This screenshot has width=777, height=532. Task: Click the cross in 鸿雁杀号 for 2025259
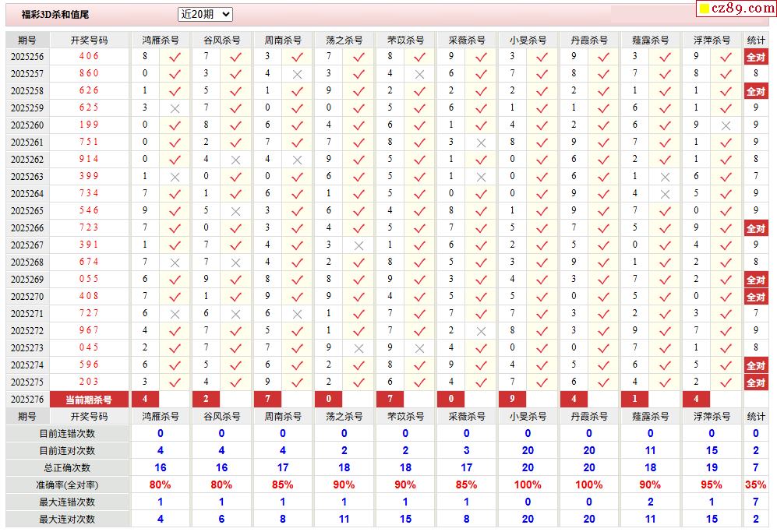[175, 108]
